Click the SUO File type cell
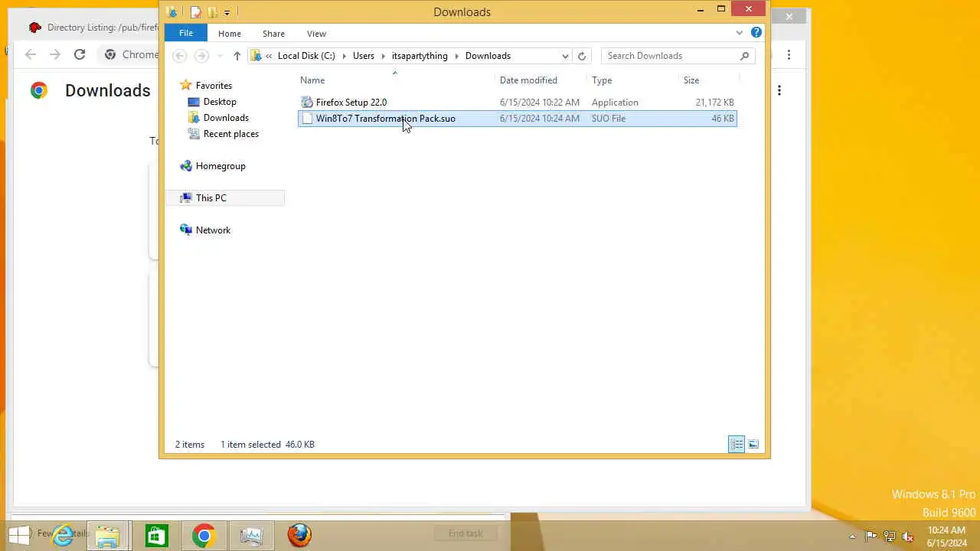980x551 pixels. pyautogui.click(x=609, y=119)
